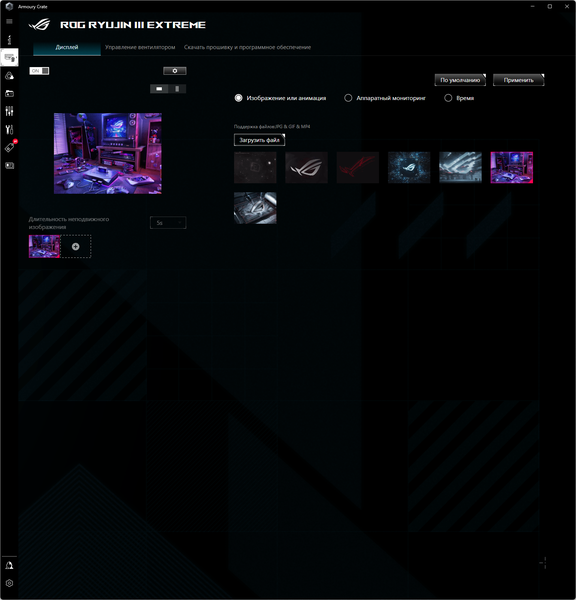Select the white-blue abstract lines thumbnail
576x600 pixels.
(460, 168)
